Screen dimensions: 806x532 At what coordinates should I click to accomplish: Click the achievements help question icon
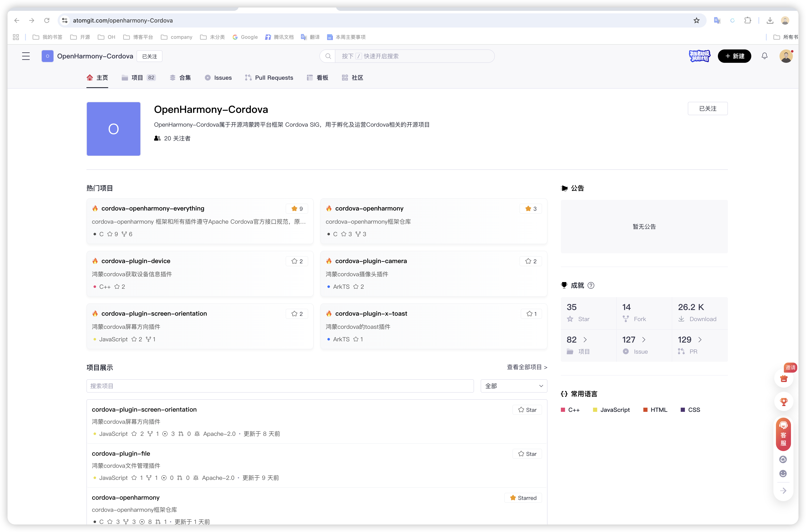tap(591, 285)
